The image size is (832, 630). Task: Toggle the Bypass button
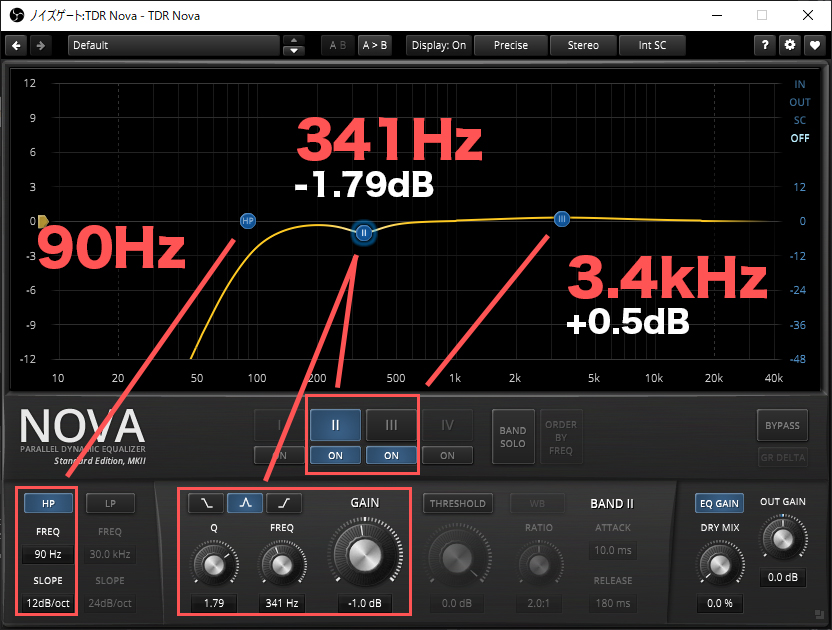tap(782, 425)
